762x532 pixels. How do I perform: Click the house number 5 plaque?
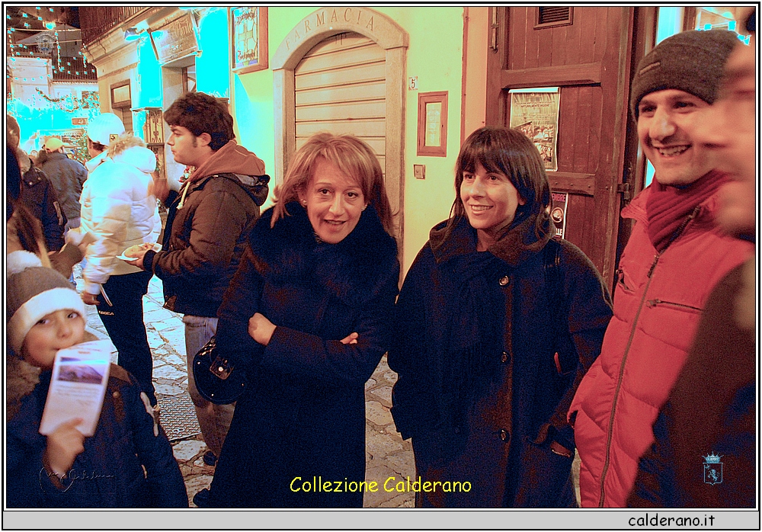click(412, 83)
